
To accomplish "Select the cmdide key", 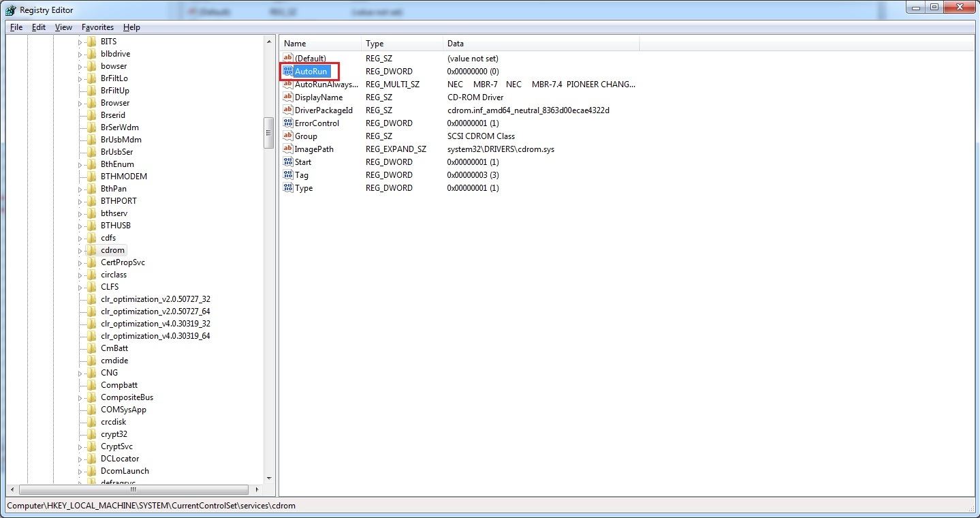I will [x=114, y=361].
